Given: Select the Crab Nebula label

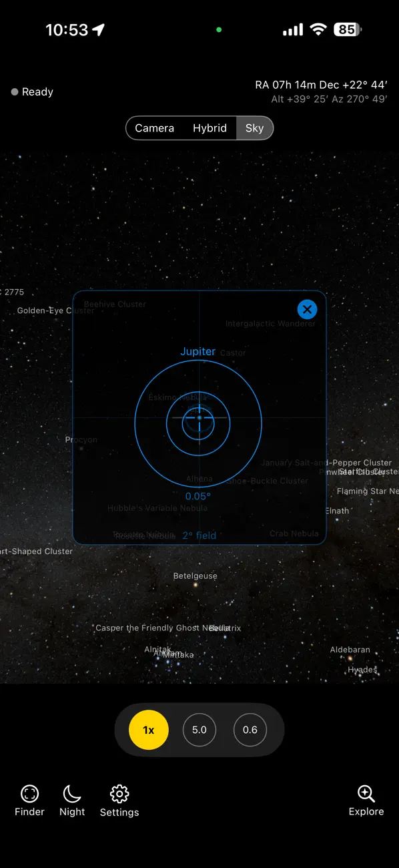Looking at the screenshot, I should pyautogui.click(x=294, y=533).
